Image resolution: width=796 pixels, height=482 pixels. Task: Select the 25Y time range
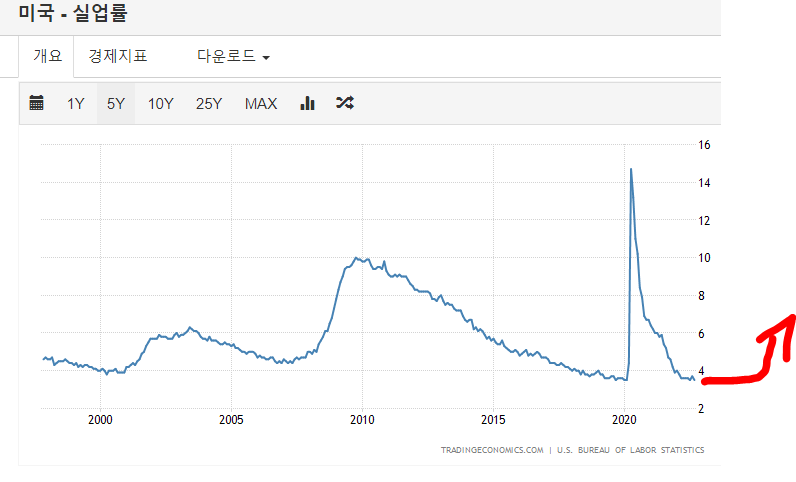[209, 104]
